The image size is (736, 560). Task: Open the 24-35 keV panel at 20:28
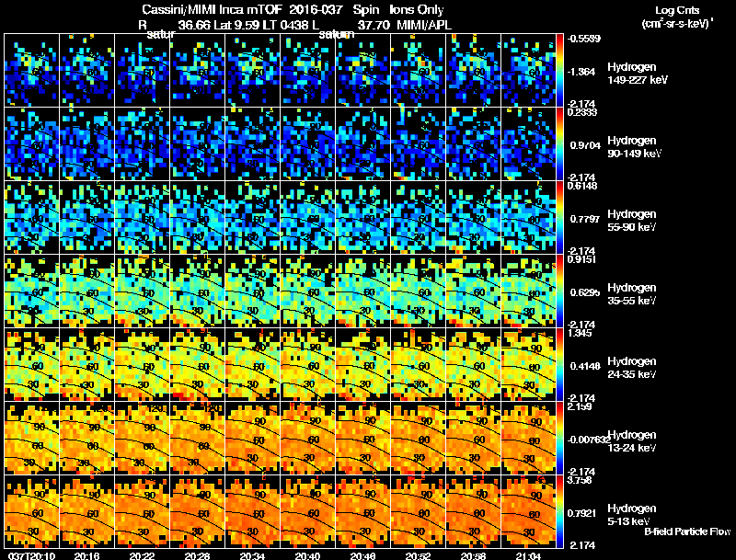click(197, 365)
